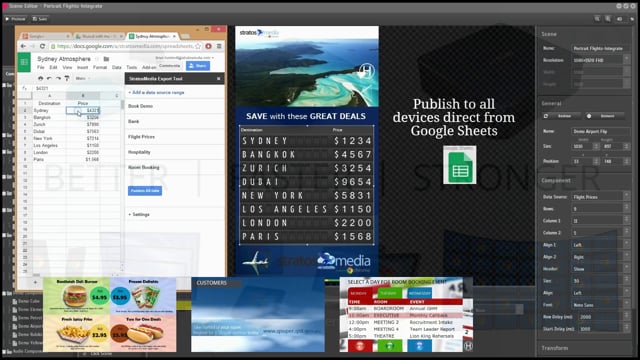
Task: Click the Paint format icon in Sheets
Action: tap(67, 78)
